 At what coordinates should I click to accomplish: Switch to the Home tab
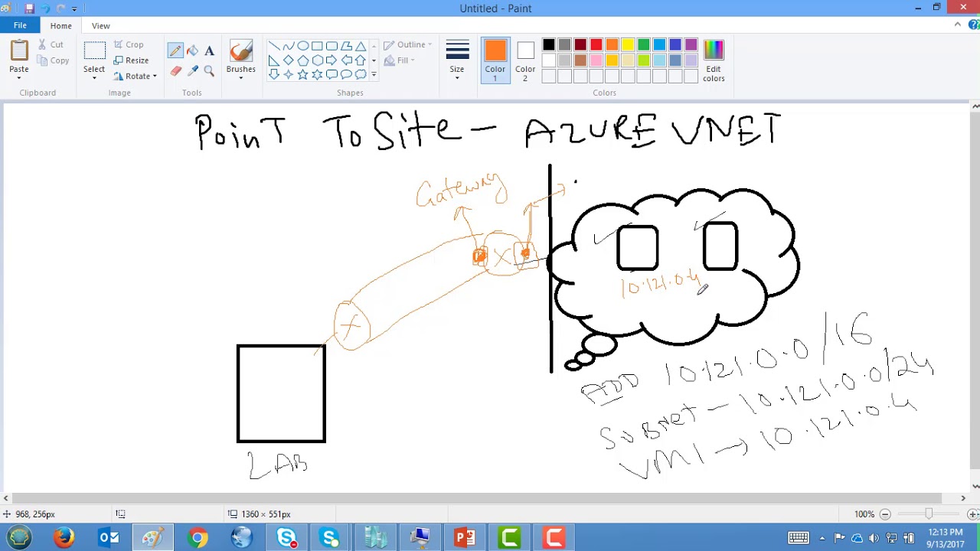point(60,25)
